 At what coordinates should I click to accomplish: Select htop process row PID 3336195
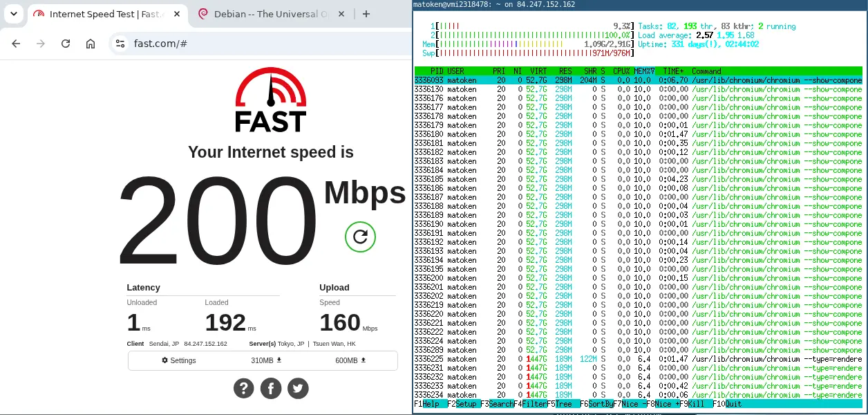click(638, 269)
